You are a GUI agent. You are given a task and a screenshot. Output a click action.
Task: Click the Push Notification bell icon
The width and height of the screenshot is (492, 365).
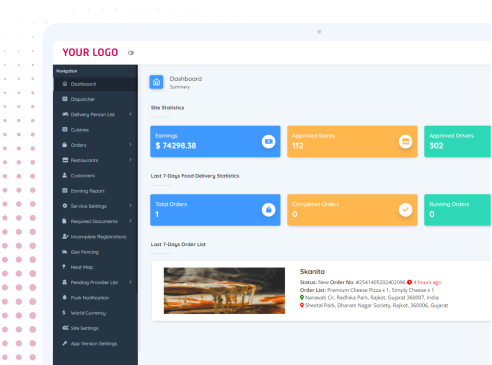coord(65,297)
